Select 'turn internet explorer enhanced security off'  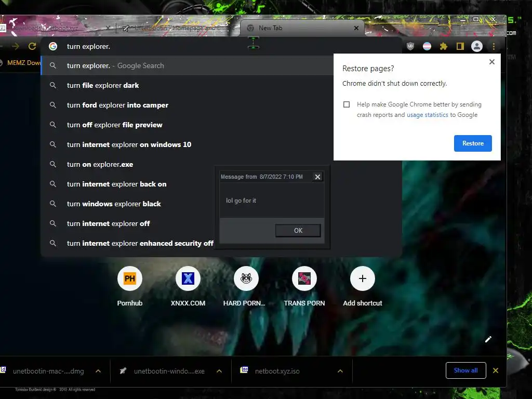[128, 243]
